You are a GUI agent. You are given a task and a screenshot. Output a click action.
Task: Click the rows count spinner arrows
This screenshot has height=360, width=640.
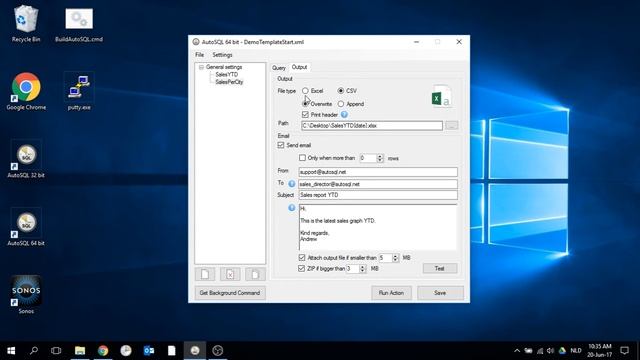380,158
